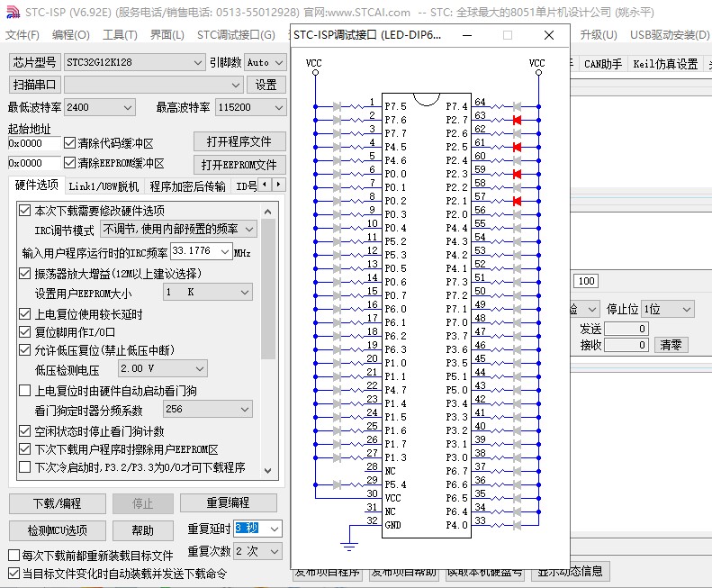Toggle 允许低压复位(禁止低压中断) checkbox
The image size is (712, 588).
24,350
